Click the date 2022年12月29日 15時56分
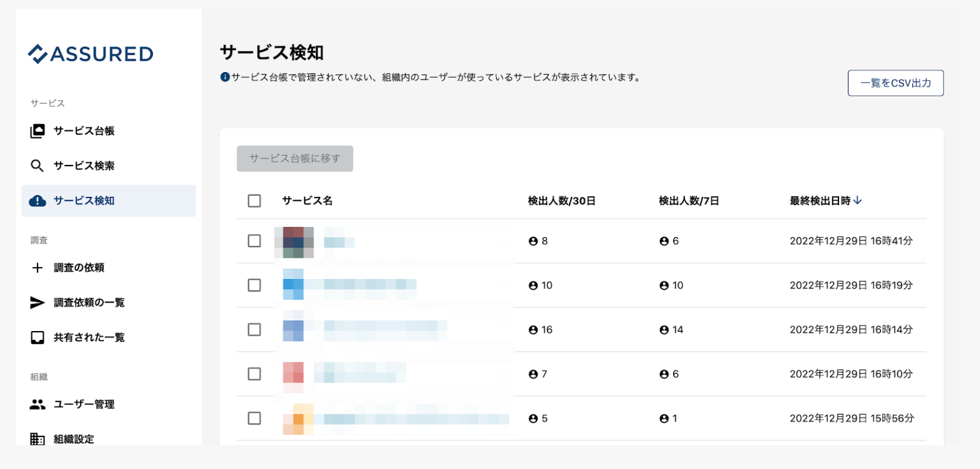This screenshot has width=980, height=469. click(852, 418)
